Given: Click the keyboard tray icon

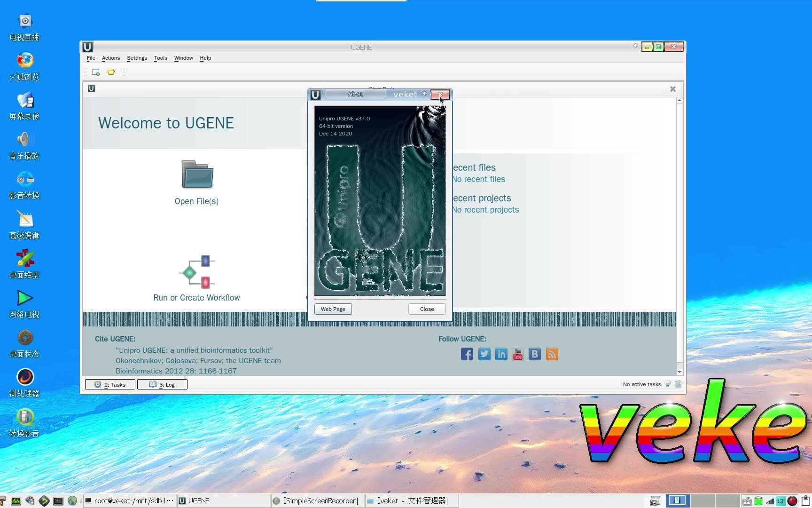Looking at the screenshot, I should coord(747,501).
